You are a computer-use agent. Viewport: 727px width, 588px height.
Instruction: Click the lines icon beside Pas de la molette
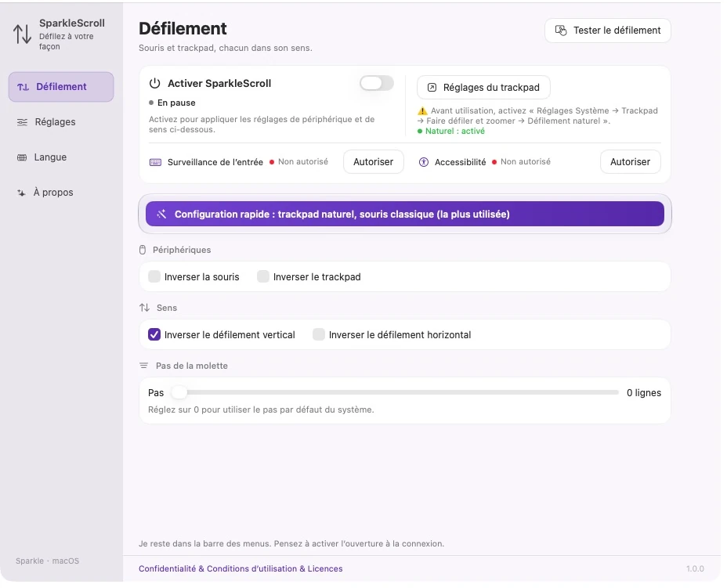point(143,366)
